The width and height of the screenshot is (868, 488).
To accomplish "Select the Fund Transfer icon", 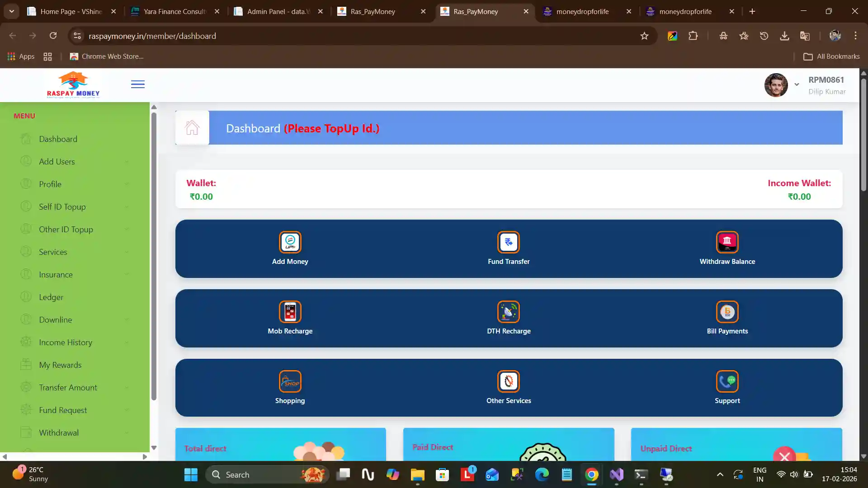I will point(509,242).
